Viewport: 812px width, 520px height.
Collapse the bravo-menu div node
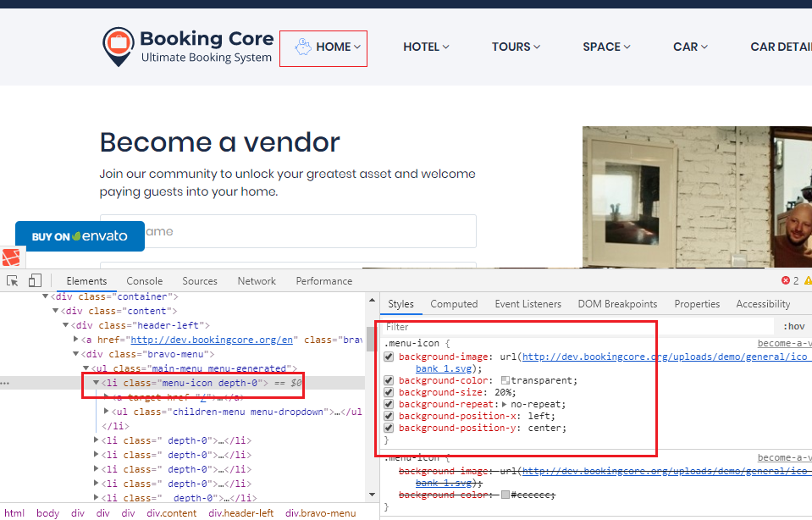(x=76, y=354)
